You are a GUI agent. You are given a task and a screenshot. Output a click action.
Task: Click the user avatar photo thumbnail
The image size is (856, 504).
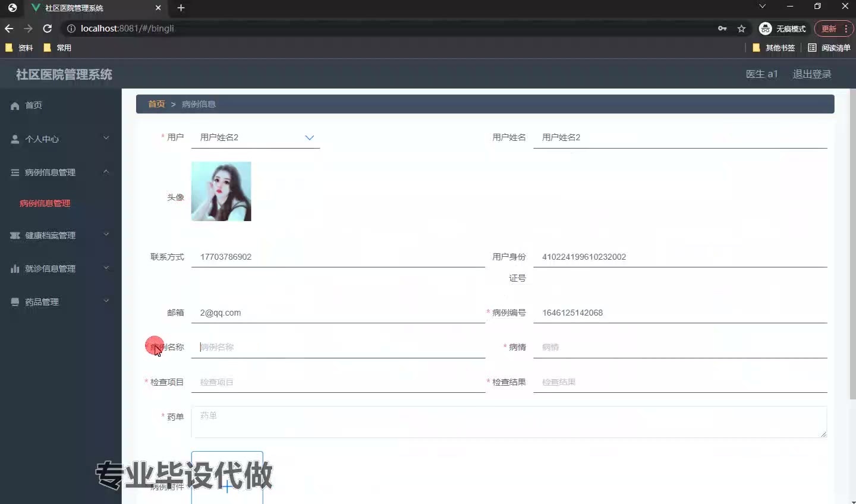[x=221, y=191]
